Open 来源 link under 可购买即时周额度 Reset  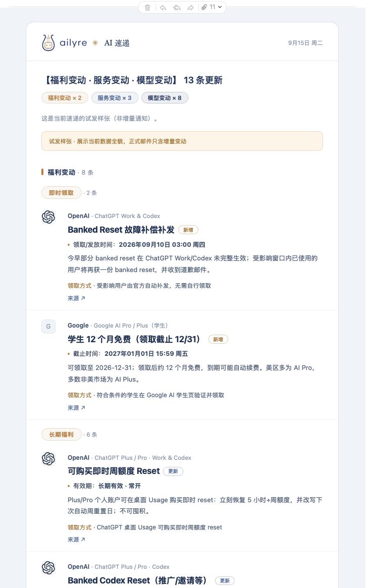pyautogui.click(x=77, y=540)
